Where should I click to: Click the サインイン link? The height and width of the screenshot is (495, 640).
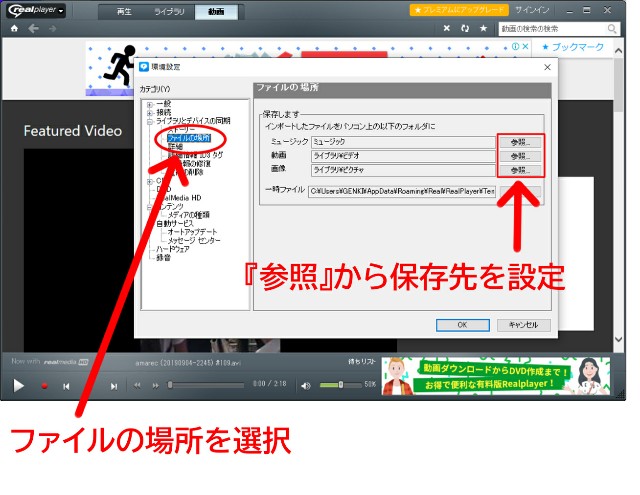point(532,10)
